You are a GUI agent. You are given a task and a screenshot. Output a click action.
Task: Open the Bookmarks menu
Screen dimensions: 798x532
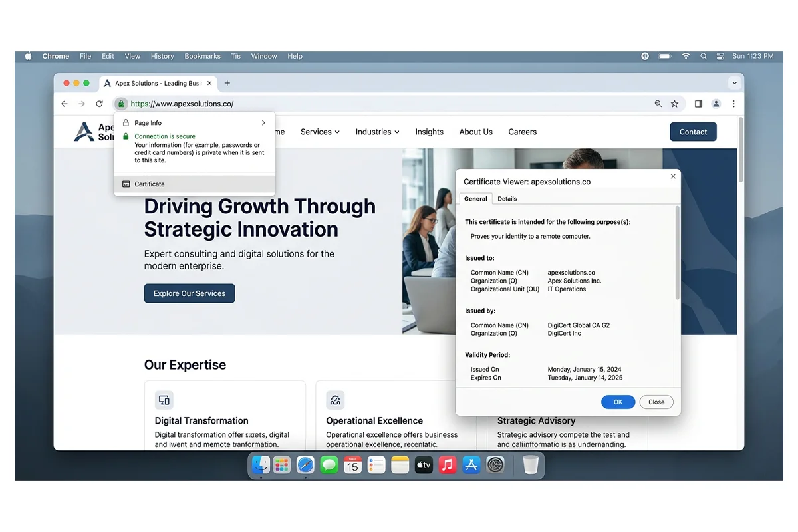point(202,57)
